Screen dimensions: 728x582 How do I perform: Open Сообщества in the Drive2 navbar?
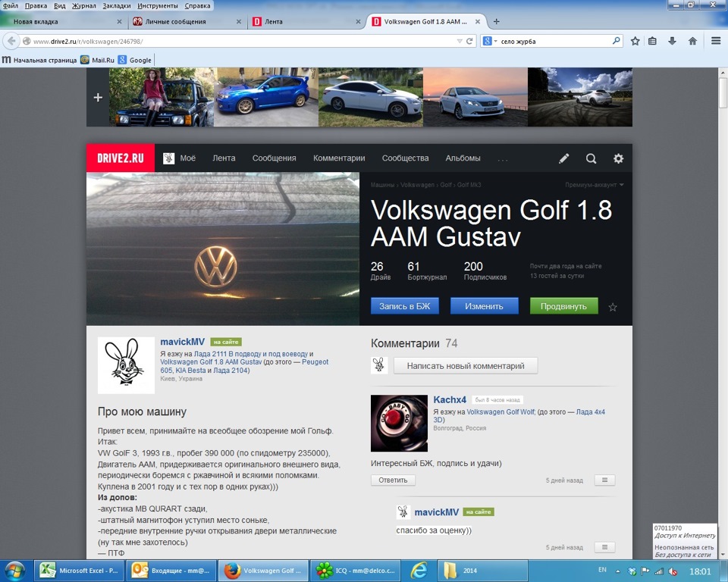pyautogui.click(x=405, y=158)
